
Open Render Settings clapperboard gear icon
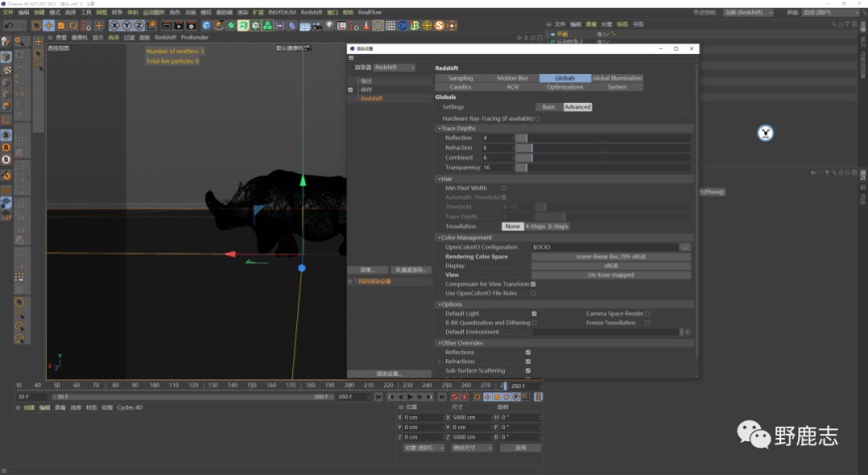pos(191,26)
